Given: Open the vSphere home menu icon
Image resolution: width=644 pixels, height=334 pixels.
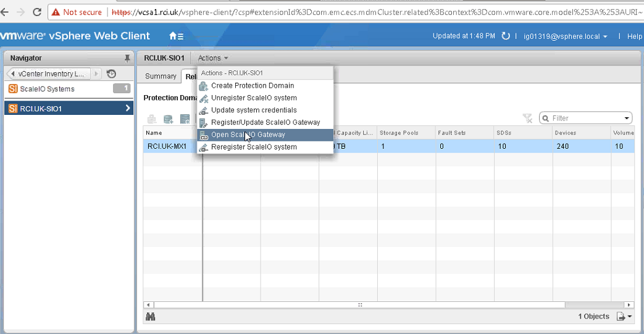Looking at the screenshot, I should [176, 36].
